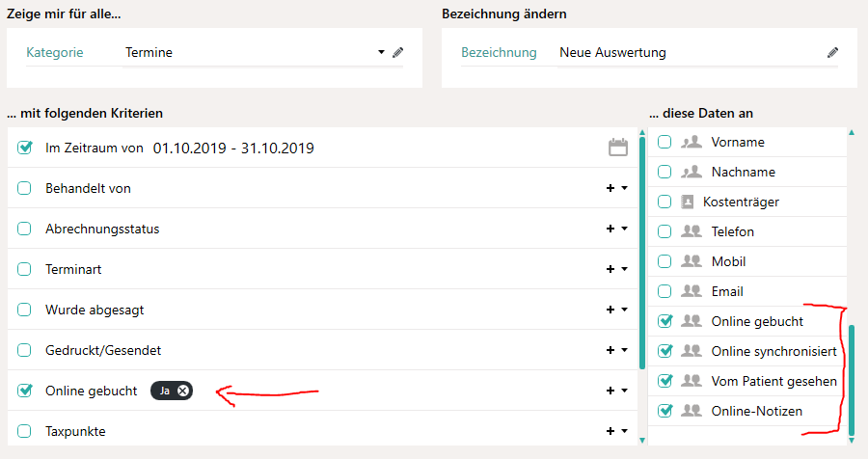Click the people icon next to Mobil
Screen dimensions: 868x459
(x=692, y=261)
